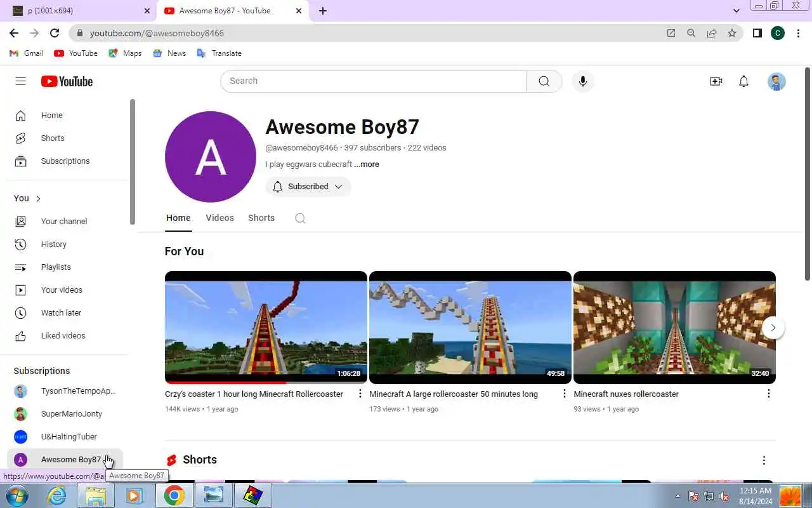Click the sidebar scrollbar
The width and height of the screenshot is (812, 508).
coord(133,161)
